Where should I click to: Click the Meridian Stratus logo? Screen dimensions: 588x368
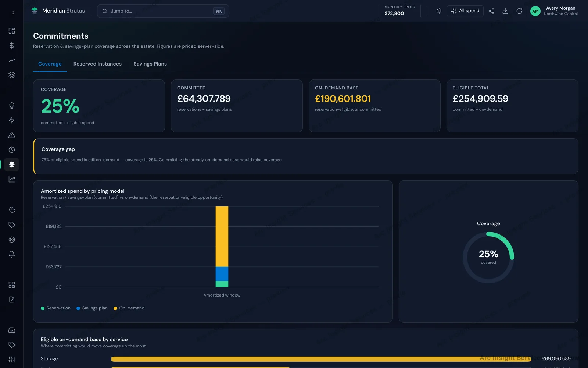pos(58,11)
